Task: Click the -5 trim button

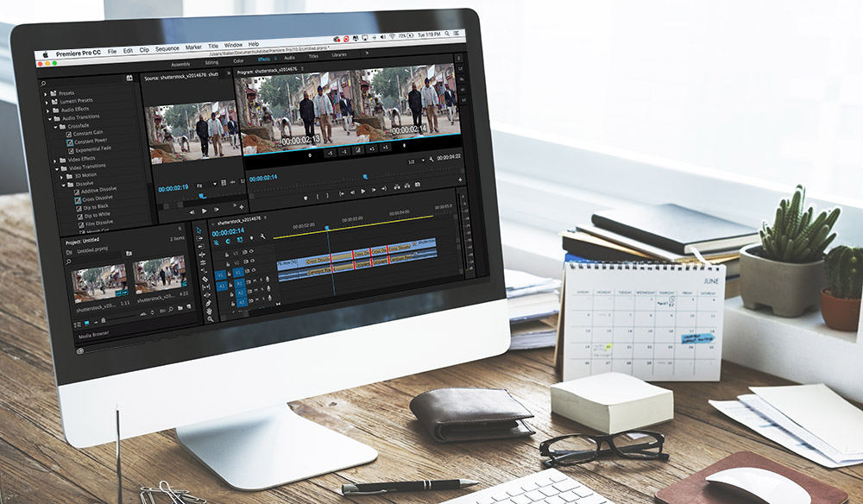Action: click(331, 154)
